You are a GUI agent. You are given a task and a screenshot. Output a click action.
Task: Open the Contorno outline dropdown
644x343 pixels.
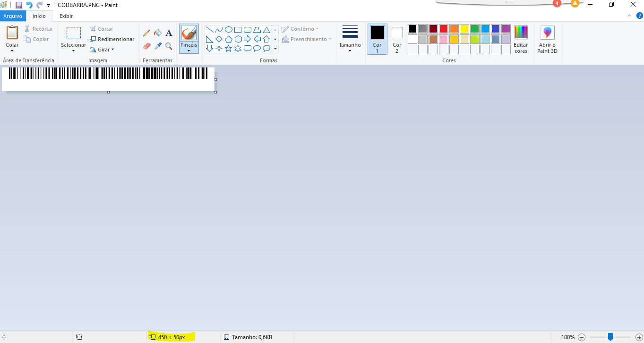[301, 29]
